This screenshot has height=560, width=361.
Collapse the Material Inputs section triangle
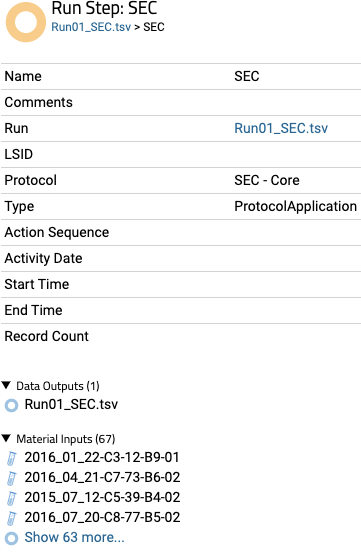point(6,438)
